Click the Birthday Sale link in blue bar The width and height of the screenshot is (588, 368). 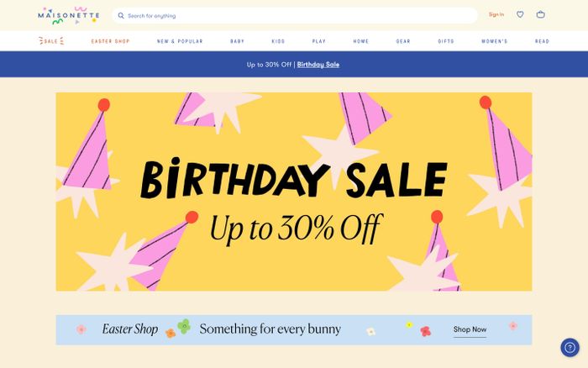318,65
